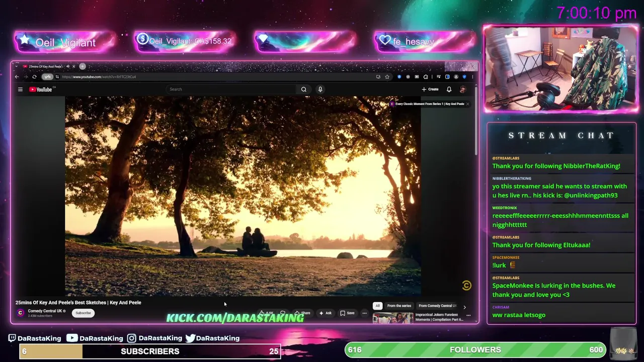This screenshot has width=644, height=362.
Task: Click the 'Oeil_Vigilant: CA$158.32' donation label
Action: click(185, 41)
